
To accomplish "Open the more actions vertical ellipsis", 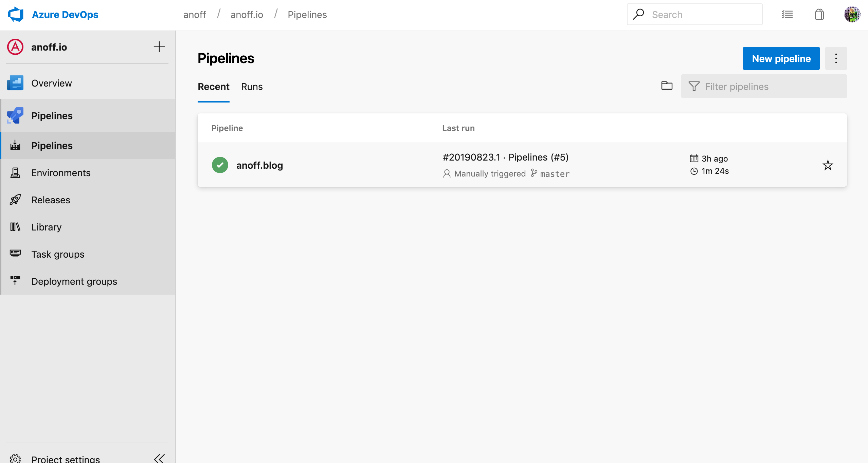I will [x=836, y=58].
